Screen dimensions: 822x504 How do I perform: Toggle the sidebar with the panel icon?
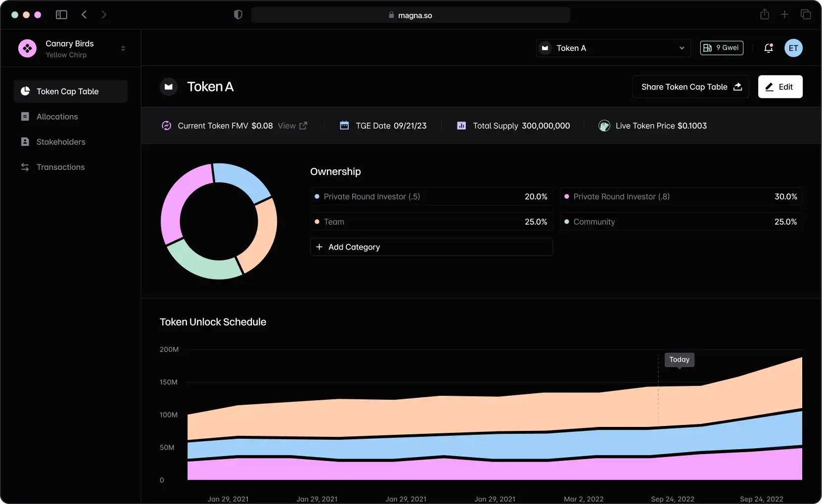[x=61, y=15]
